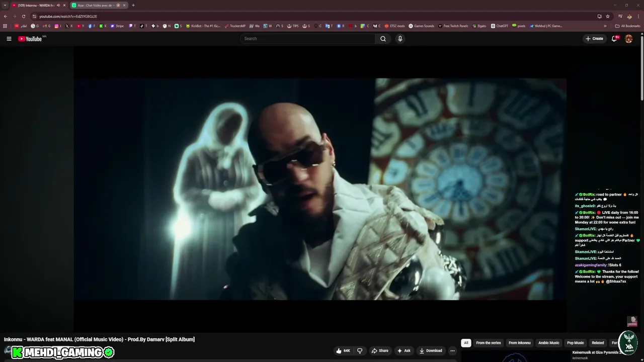644x362 pixels.
Task: Like the video with thumbs up
Action: pos(344,350)
